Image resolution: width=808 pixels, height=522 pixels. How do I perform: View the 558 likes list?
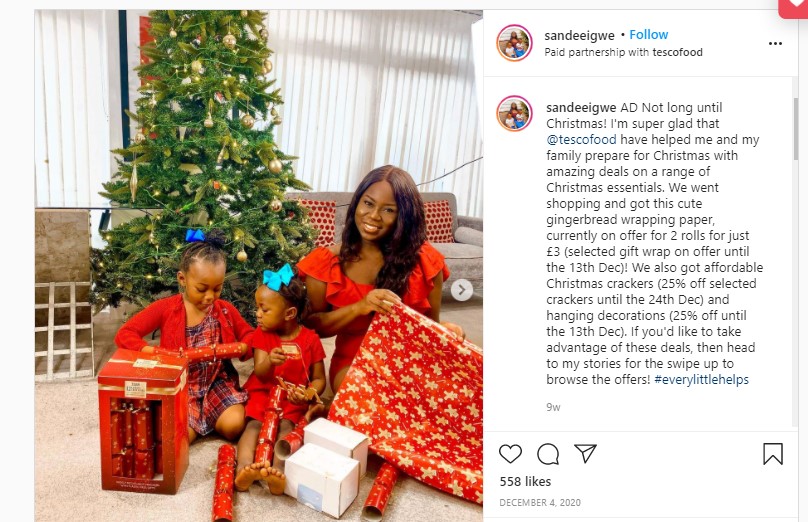(525, 481)
